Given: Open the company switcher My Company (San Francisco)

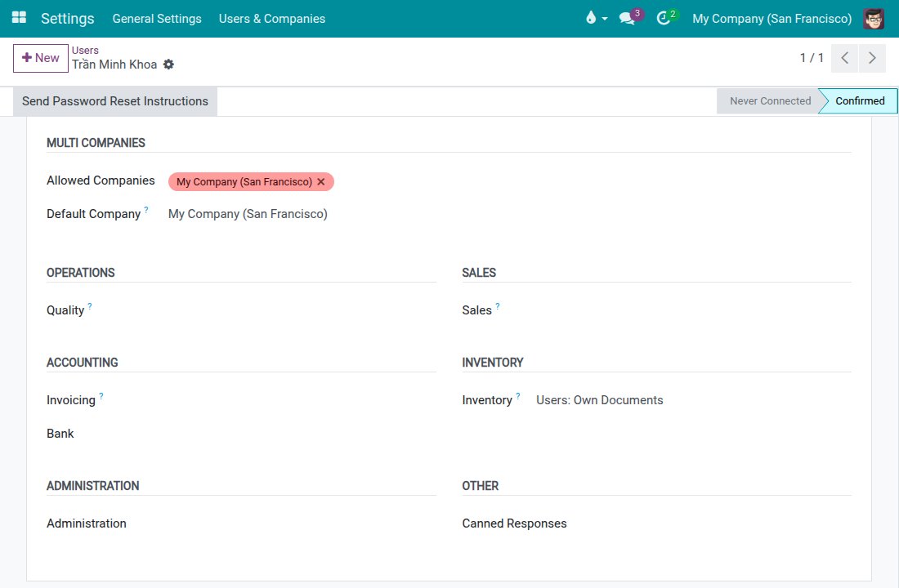Looking at the screenshot, I should [772, 18].
